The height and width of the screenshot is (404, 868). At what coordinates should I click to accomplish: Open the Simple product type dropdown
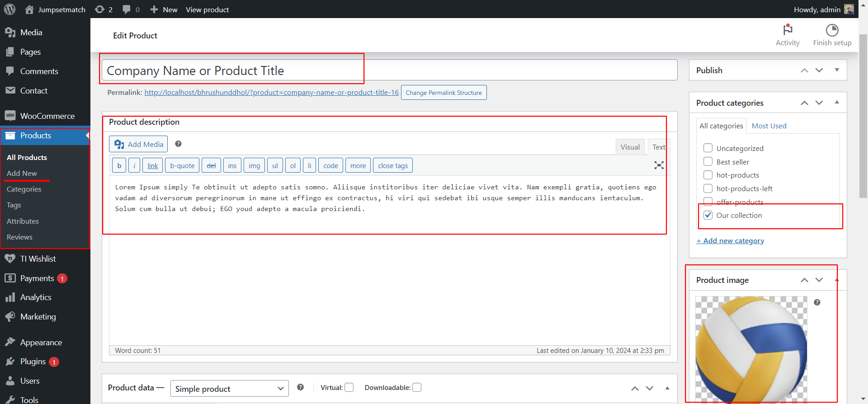(229, 389)
